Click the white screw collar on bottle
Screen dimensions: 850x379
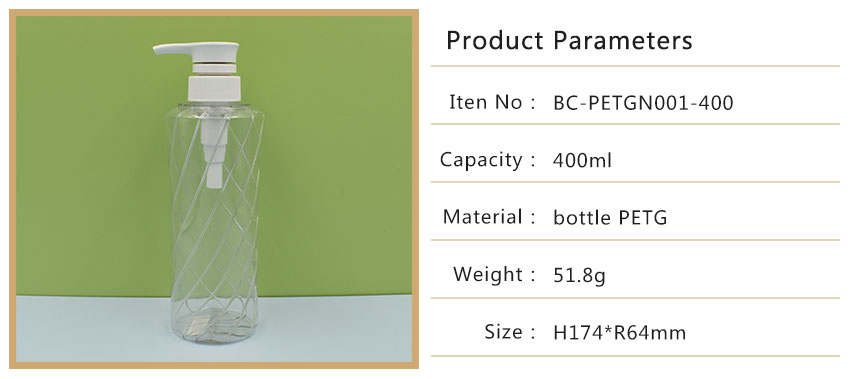coord(214,88)
